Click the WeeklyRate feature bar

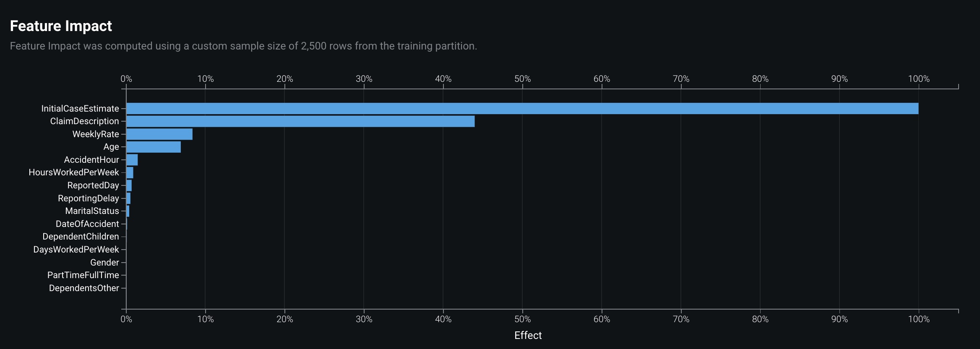click(159, 134)
